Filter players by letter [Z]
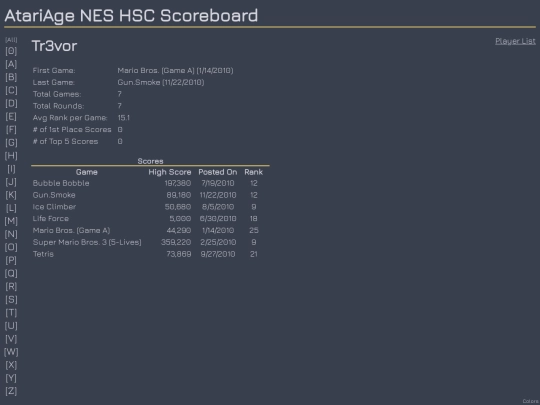The image size is (540, 405). pos(11,391)
